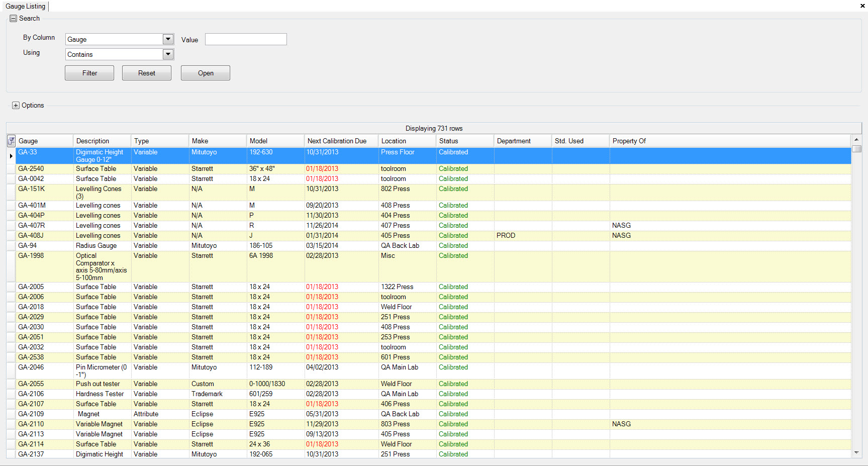Click the grid column chooser icon
868x466 pixels.
tap(11, 141)
